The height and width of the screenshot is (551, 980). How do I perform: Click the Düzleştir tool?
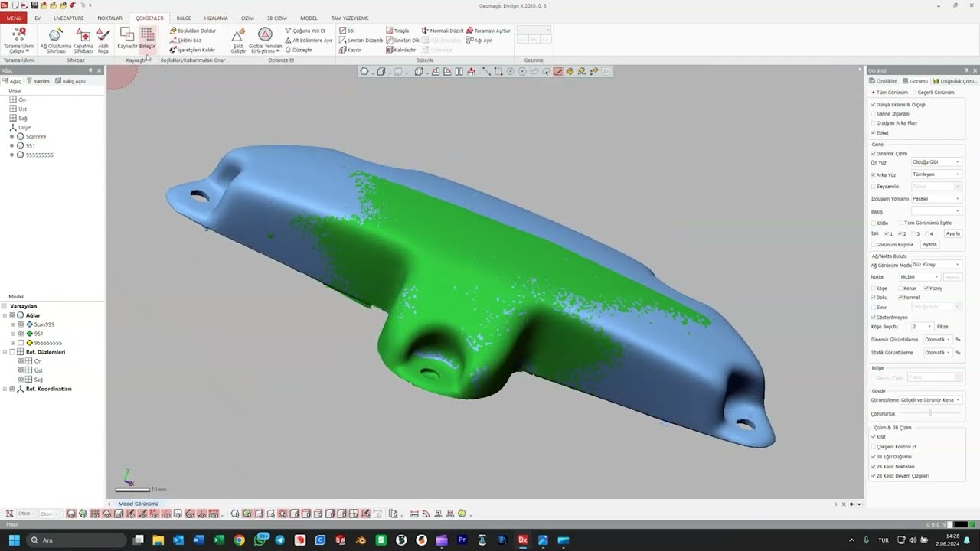click(x=299, y=50)
